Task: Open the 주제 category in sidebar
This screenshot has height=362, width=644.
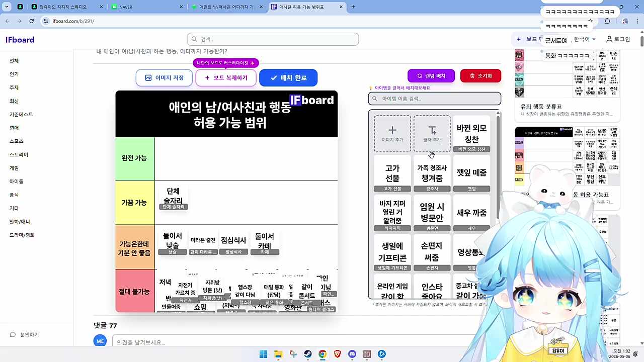Action: pyautogui.click(x=14, y=87)
